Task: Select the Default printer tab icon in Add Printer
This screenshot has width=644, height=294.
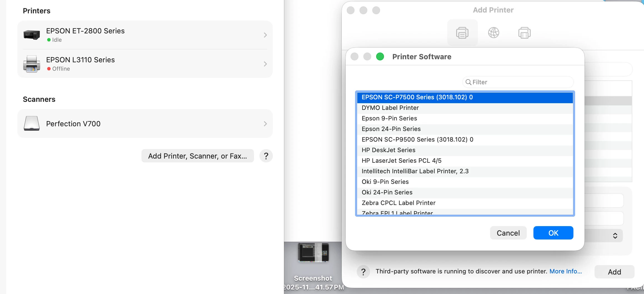Action: click(462, 33)
